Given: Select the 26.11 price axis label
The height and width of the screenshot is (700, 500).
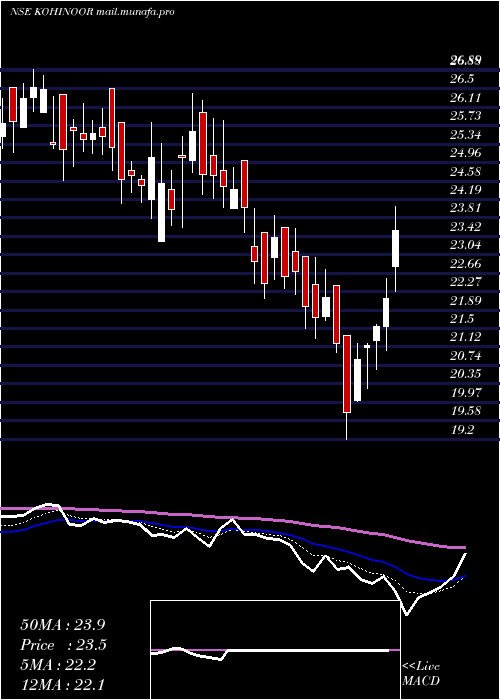Looking at the screenshot, I should (465, 98).
